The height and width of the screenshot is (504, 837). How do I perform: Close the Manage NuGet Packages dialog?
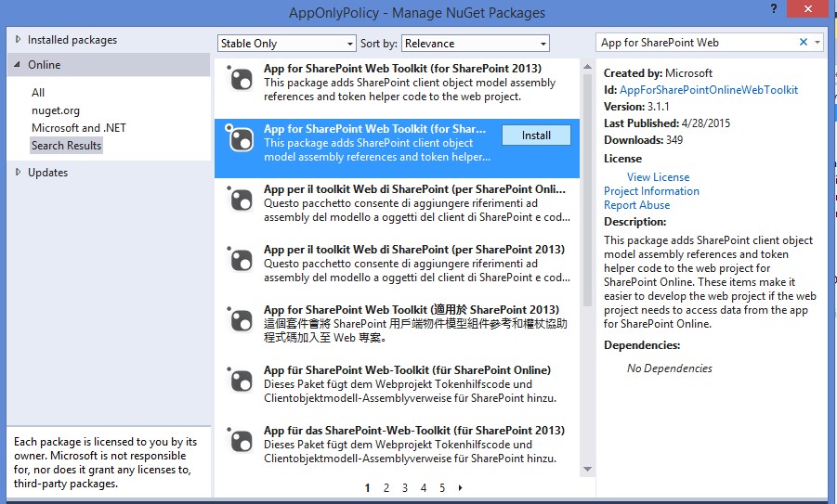(x=808, y=8)
